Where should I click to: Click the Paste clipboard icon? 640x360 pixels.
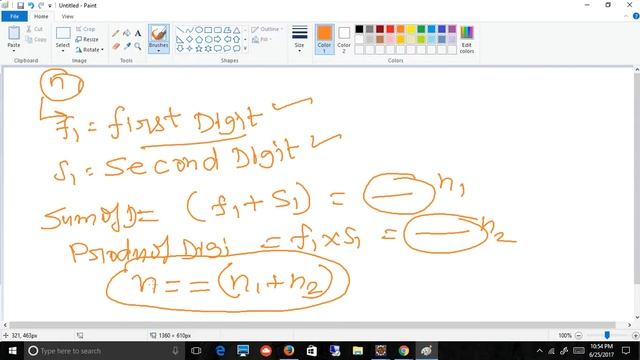[x=14, y=33]
